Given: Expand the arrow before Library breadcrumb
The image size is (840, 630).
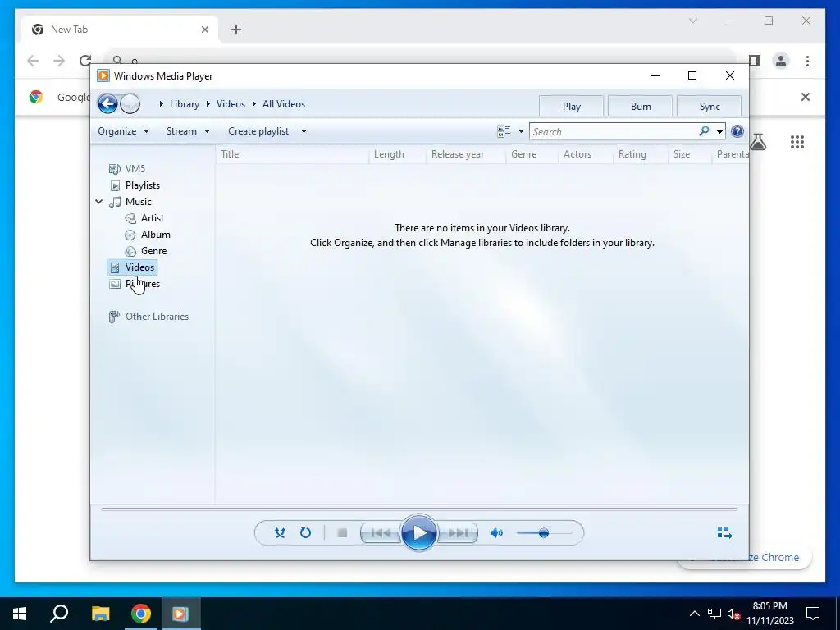Looking at the screenshot, I should [162, 104].
